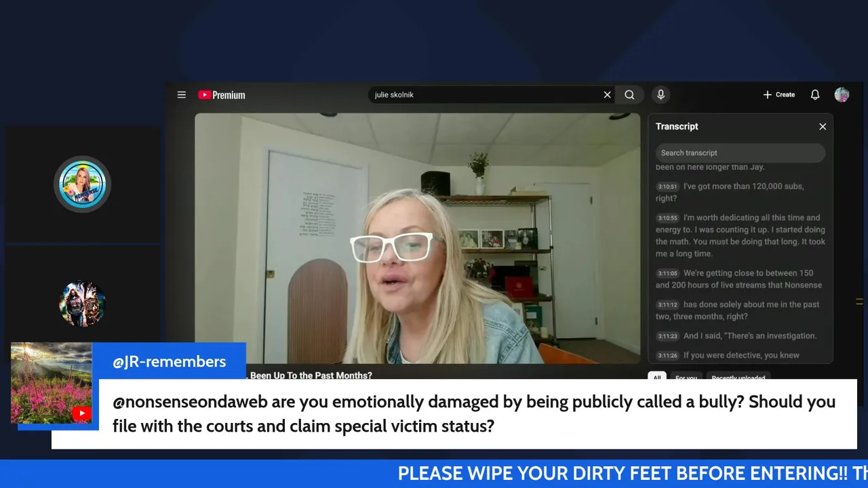Image resolution: width=868 pixels, height=488 pixels.
Task: Clear the search box text with X
Action: (607, 95)
